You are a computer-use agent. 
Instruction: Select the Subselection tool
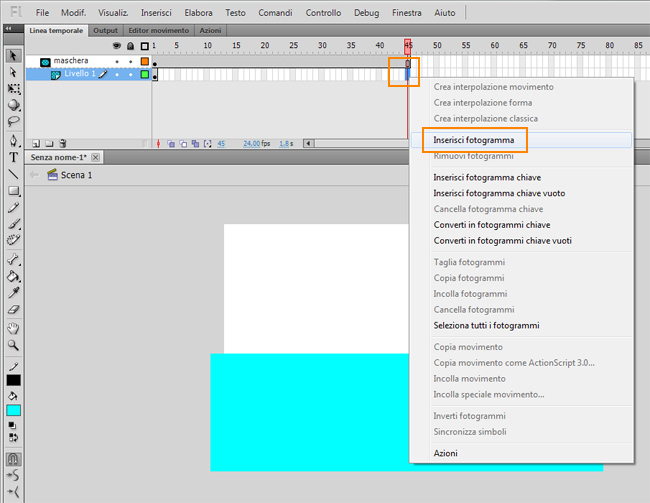pyautogui.click(x=13, y=73)
